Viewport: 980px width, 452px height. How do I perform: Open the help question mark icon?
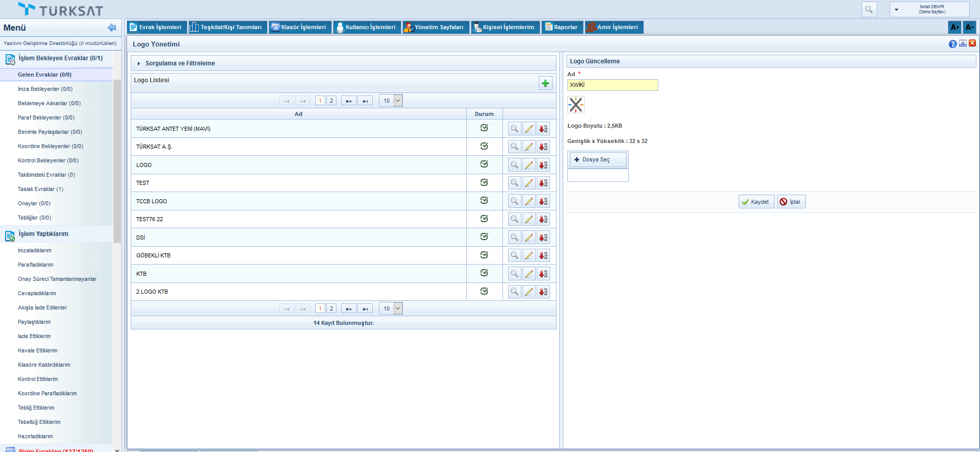tap(952, 44)
